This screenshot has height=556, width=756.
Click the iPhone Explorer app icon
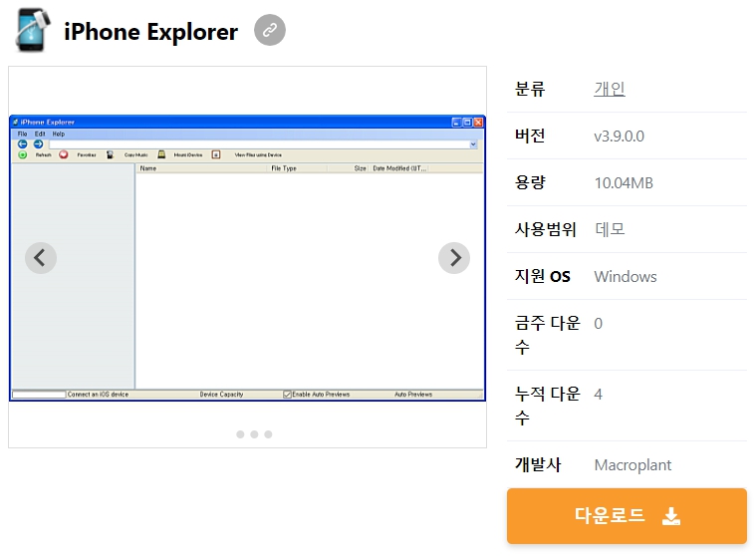[x=33, y=30]
